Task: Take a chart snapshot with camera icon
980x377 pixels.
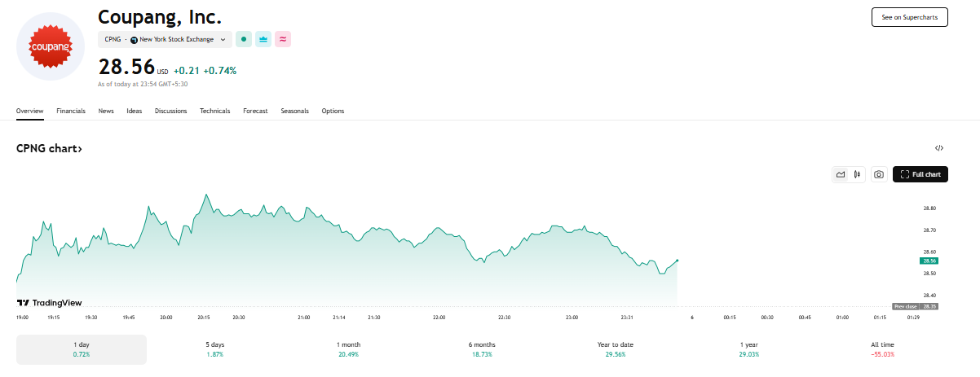Action: (x=879, y=174)
